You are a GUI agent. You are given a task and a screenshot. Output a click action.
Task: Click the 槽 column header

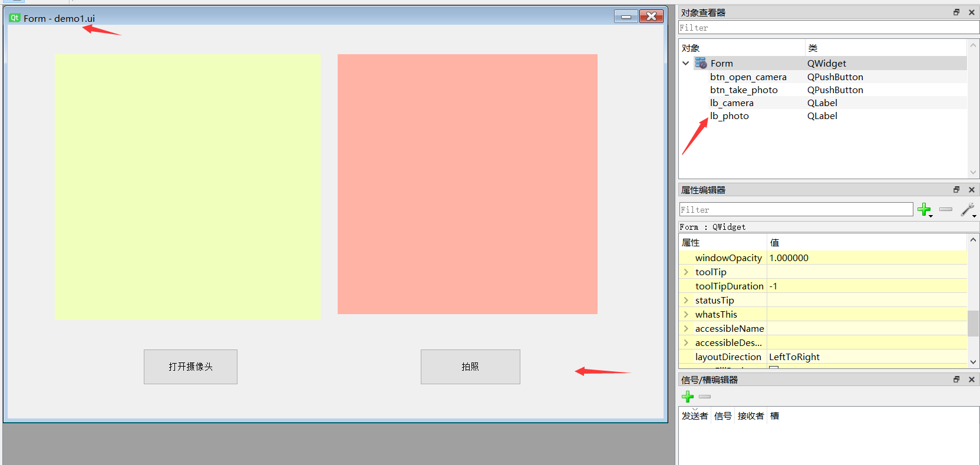[x=775, y=415]
